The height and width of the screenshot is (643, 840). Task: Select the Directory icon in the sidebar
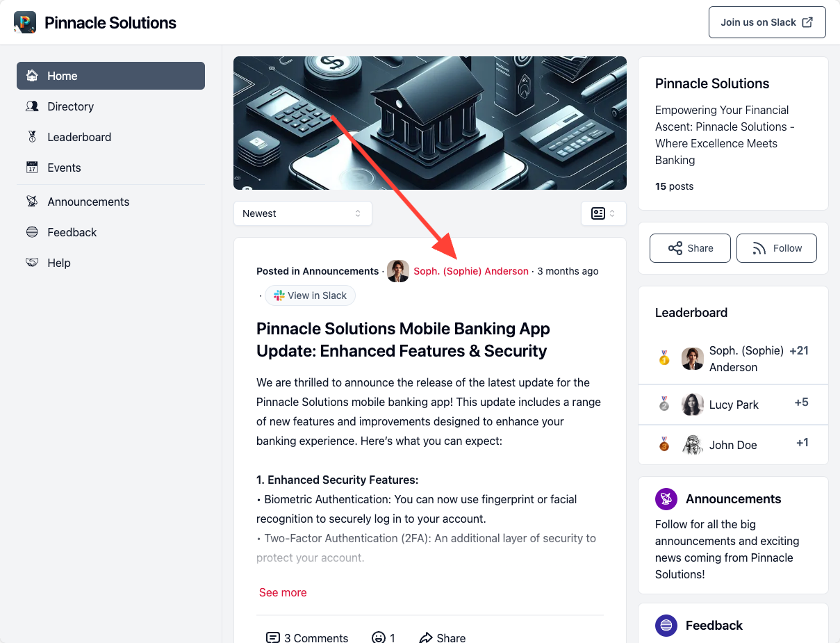pyautogui.click(x=32, y=106)
